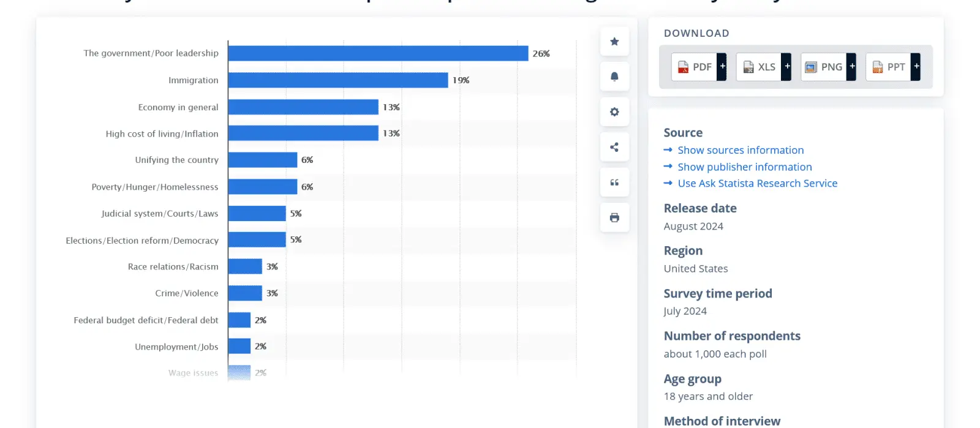Open Show publisher information link
The height and width of the screenshot is (428, 980).
tap(744, 167)
